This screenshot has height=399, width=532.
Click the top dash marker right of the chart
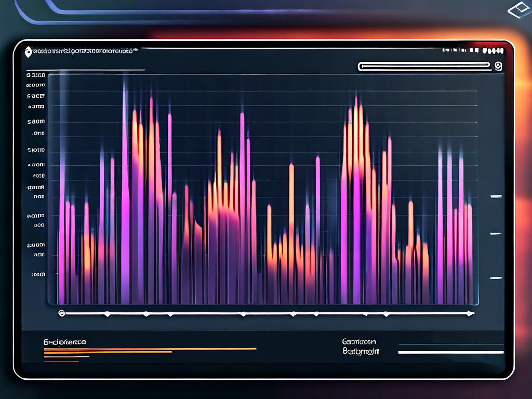click(x=496, y=196)
